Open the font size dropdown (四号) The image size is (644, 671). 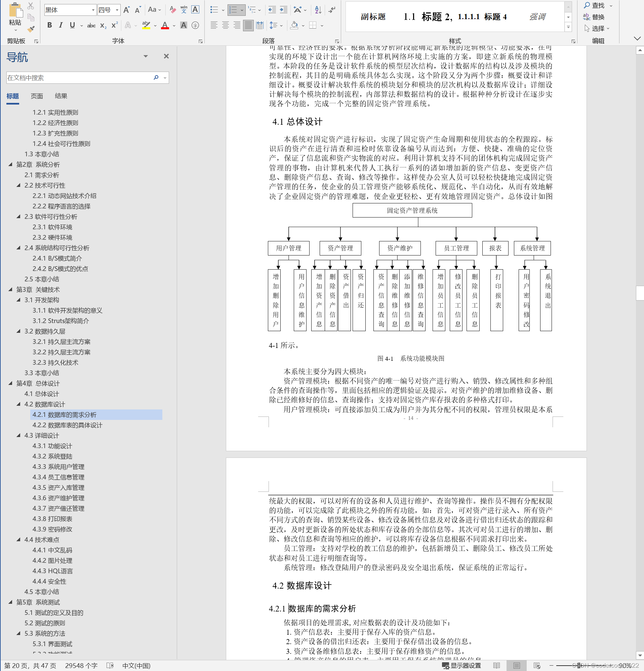click(117, 10)
